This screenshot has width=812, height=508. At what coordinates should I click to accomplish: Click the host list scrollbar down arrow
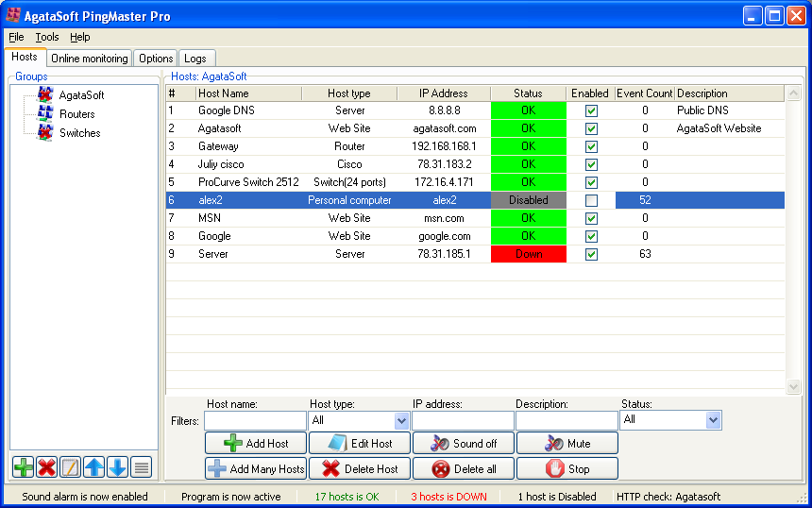793,386
